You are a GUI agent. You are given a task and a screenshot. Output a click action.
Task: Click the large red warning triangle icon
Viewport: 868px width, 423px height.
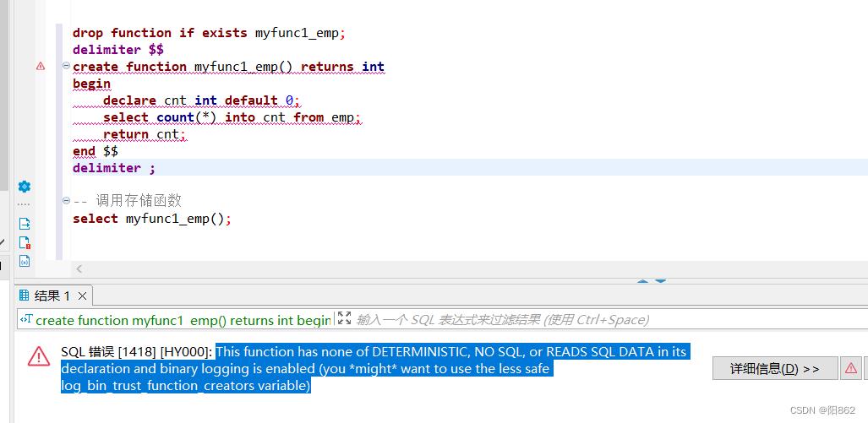(x=39, y=356)
